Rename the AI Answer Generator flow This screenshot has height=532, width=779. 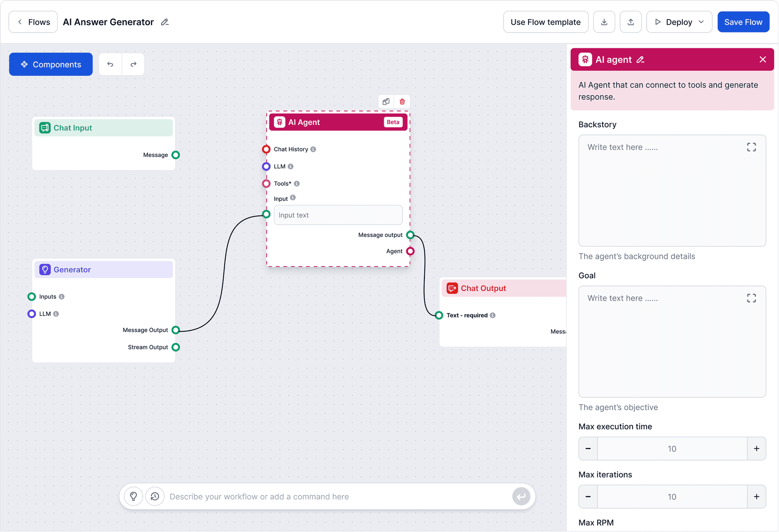point(165,22)
